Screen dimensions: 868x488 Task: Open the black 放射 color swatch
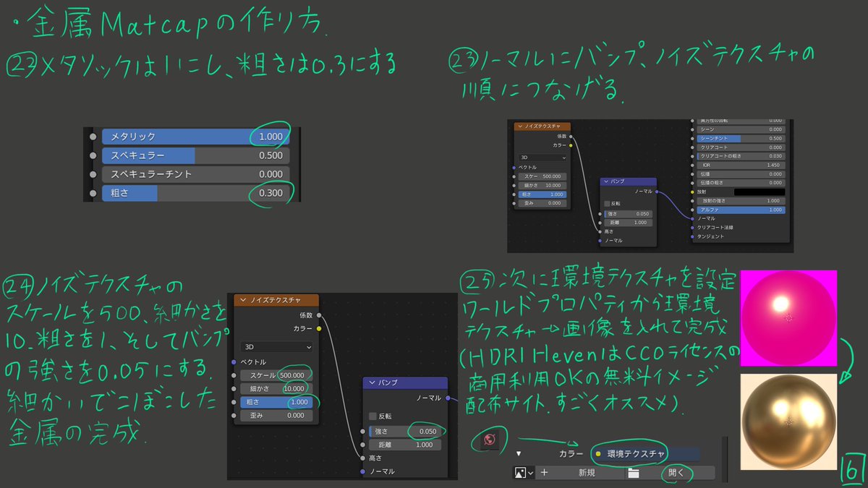(x=759, y=192)
